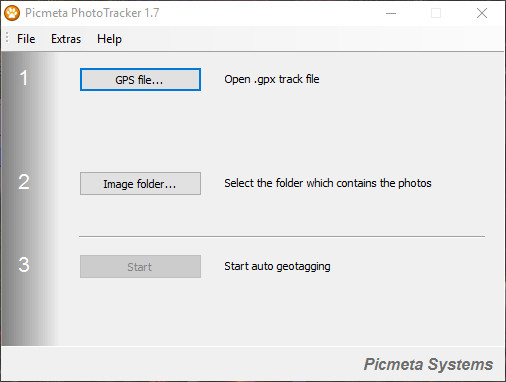Image resolution: width=506 pixels, height=382 pixels.
Task: Click the GPS file... button
Action: [x=140, y=80]
